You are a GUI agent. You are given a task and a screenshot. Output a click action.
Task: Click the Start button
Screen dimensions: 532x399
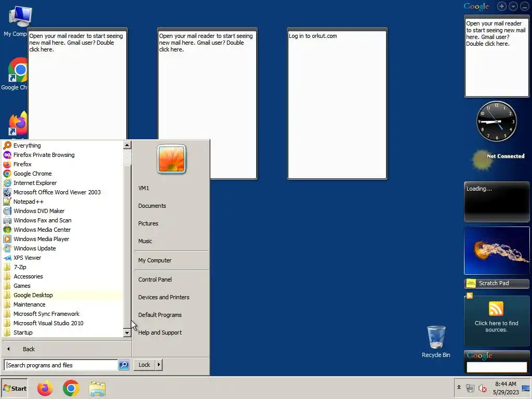coord(14,389)
